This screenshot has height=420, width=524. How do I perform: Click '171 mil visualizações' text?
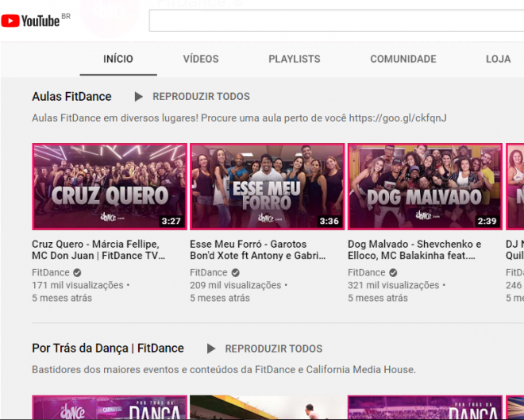pos(78,285)
